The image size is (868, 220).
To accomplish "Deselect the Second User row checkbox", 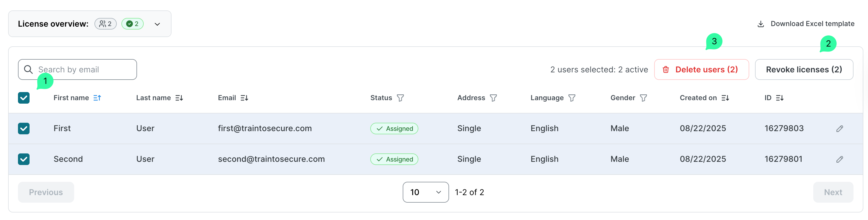I will [24, 159].
